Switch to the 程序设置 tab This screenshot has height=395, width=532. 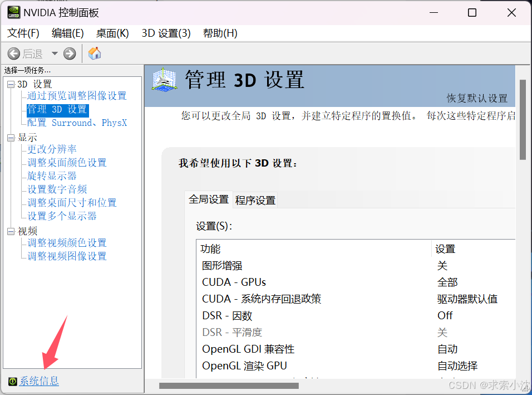tap(255, 201)
